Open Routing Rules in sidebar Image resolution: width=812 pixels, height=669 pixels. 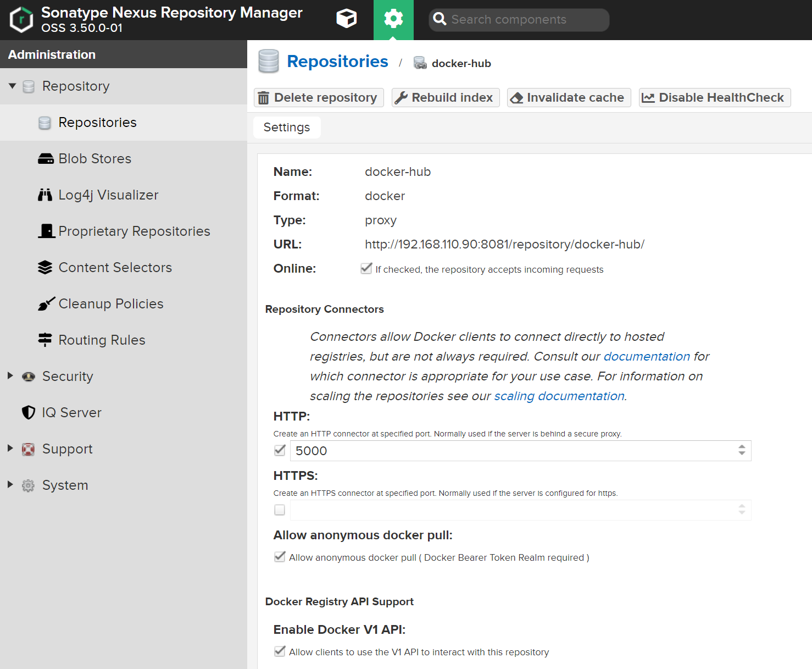[124, 340]
